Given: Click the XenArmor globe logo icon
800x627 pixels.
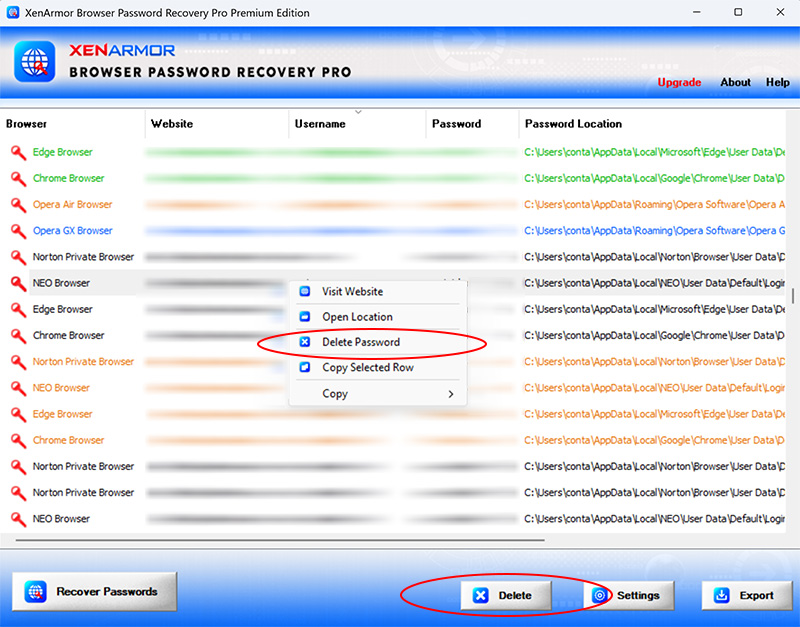Looking at the screenshot, I should pyautogui.click(x=34, y=62).
